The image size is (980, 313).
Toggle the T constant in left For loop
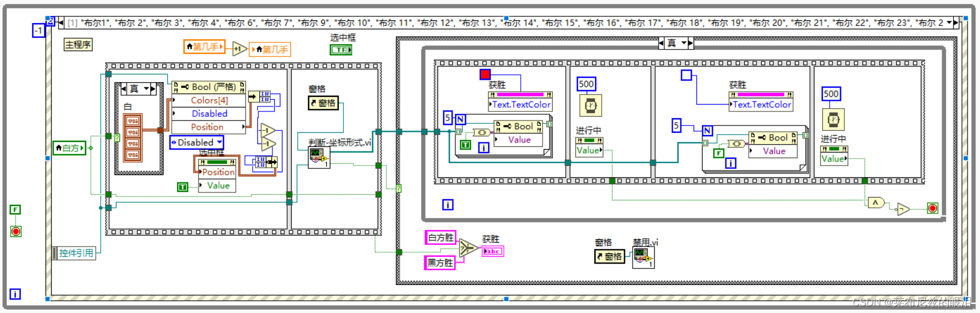click(x=466, y=145)
